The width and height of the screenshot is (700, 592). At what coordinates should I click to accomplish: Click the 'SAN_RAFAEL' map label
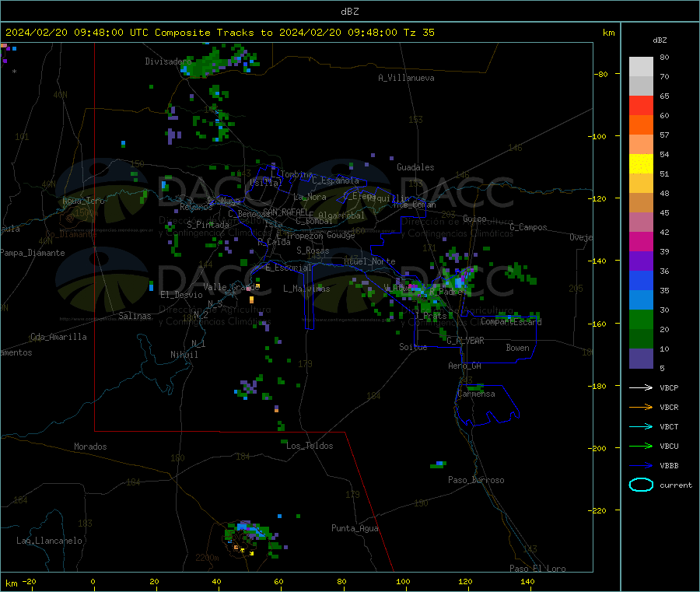point(285,212)
